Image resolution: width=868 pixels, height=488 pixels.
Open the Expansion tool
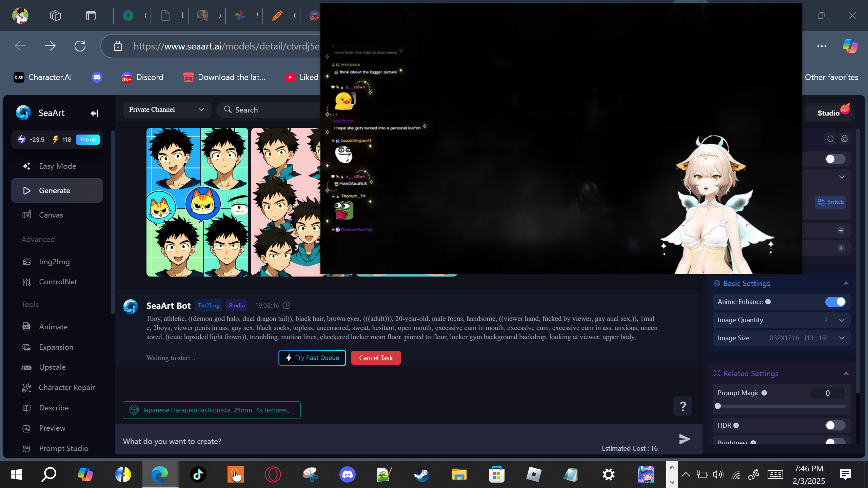point(57,347)
